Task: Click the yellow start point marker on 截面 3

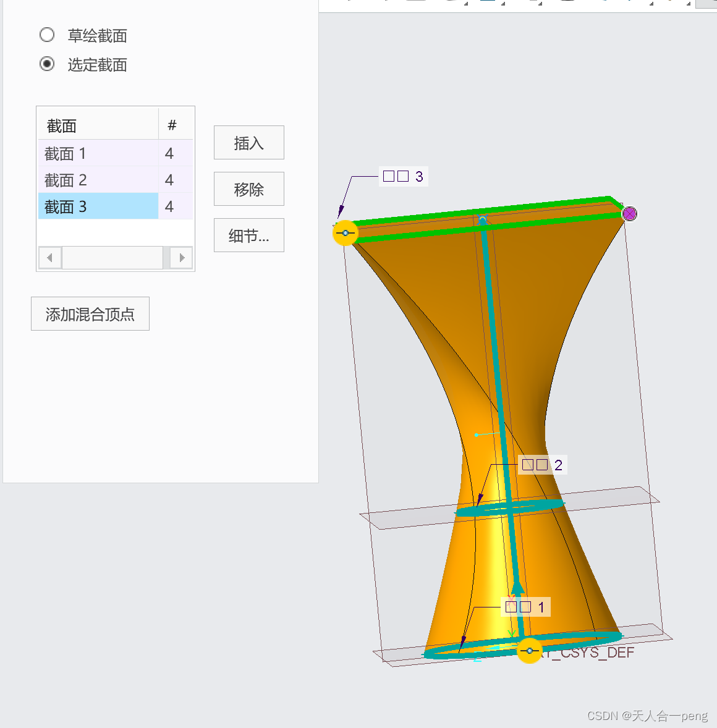Action: click(344, 234)
